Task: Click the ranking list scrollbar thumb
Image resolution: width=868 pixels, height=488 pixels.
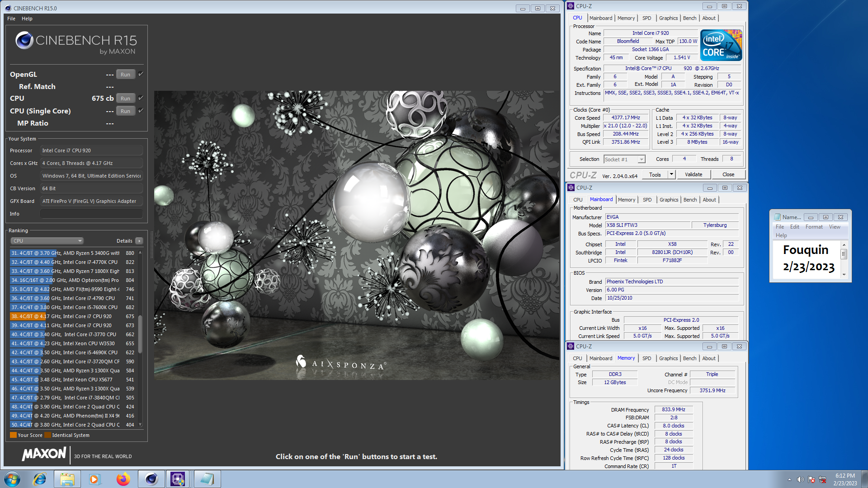Action: (x=140, y=334)
